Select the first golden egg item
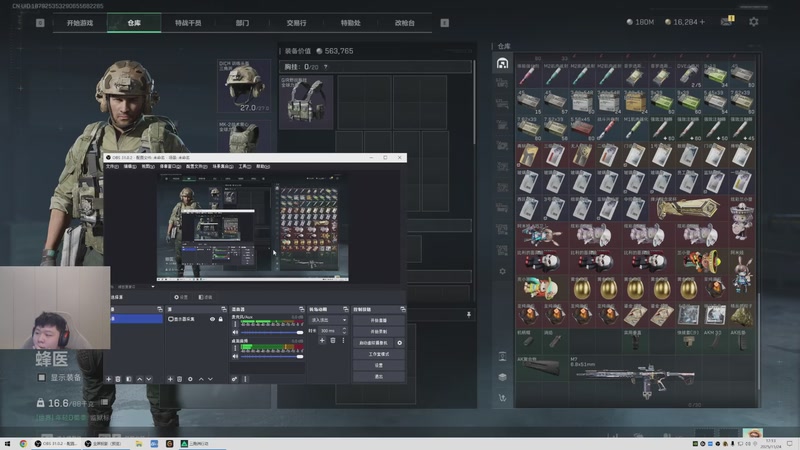 pyautogui.click(x=582, y=288)
